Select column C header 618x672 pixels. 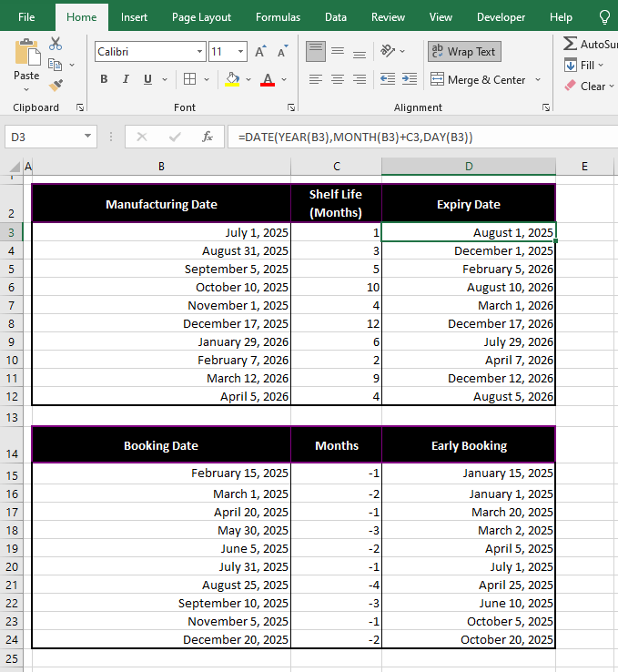[336, 167]
